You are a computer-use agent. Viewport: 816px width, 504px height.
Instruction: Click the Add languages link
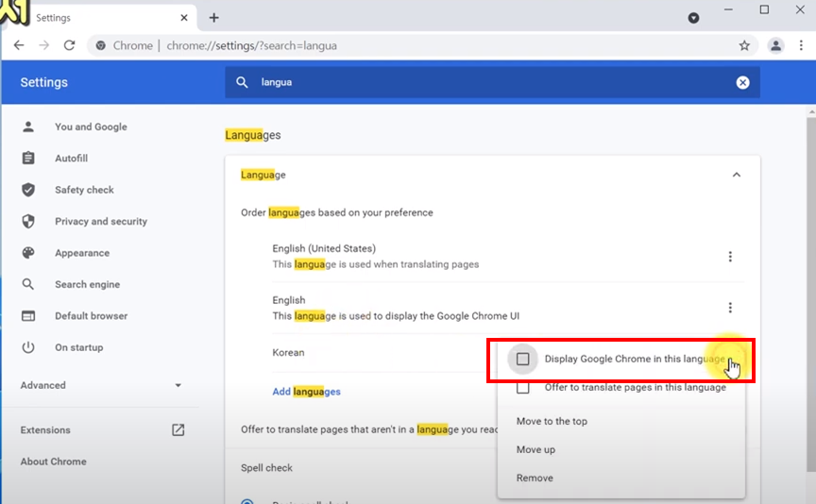(x=306, y=391)
